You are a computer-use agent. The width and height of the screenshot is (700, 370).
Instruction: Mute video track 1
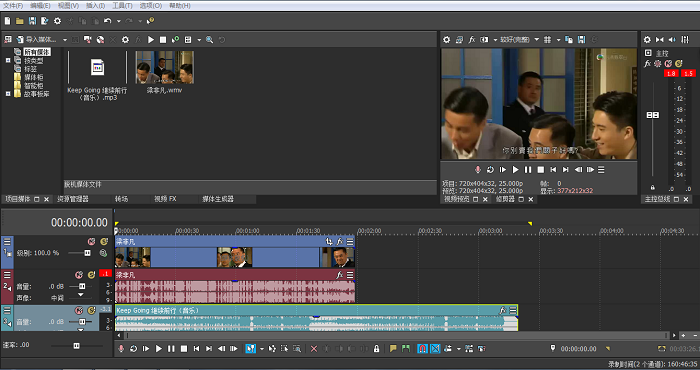[x=92, y=241]
